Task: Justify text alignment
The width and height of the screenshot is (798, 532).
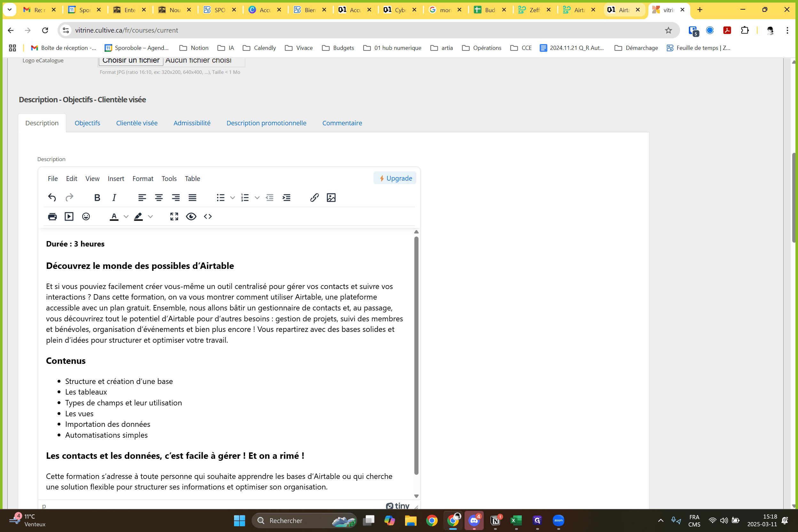Action: click(192, 198)
